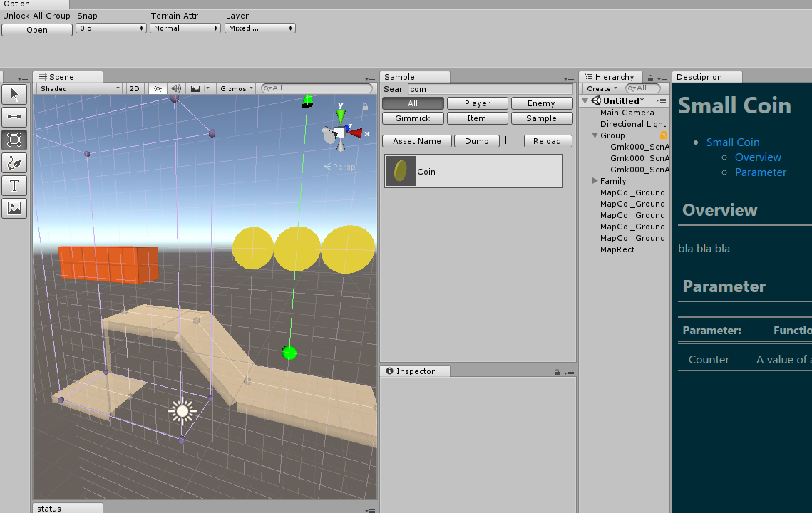Screen dimensions: 812x513
Task: Click the Unity cube icon beside Untitled
Action: click(595, 100)
